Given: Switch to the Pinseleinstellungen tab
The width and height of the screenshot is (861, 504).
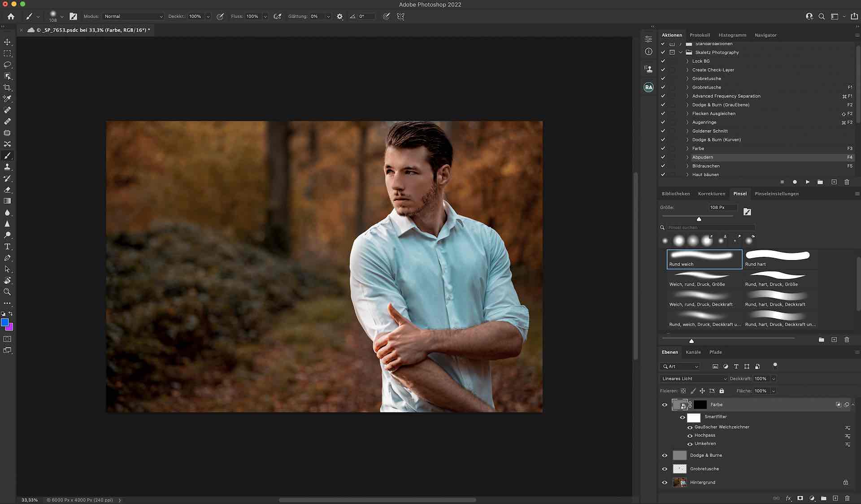Looking at the screenshot, I should 776,194.
